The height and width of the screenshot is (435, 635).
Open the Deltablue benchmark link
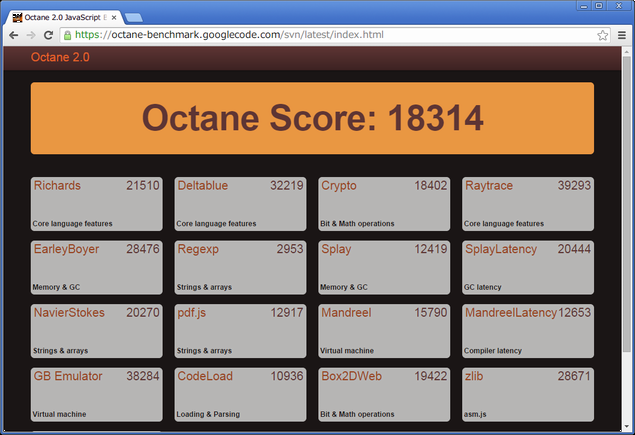click(x=202, y=186)
